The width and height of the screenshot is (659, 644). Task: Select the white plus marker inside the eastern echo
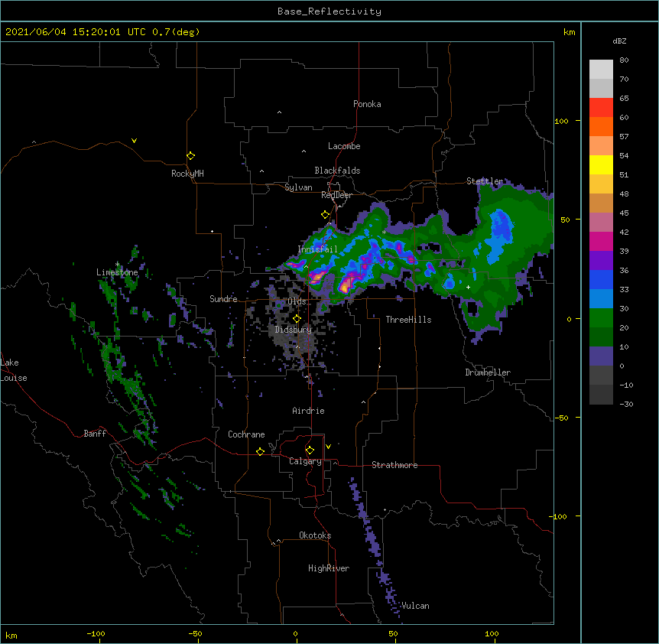[x=468, y=287]
